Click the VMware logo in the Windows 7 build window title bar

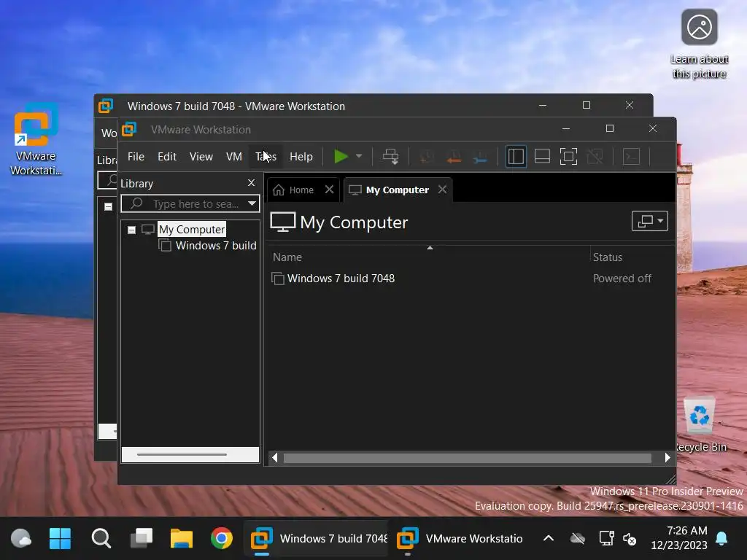click(106, 106)
